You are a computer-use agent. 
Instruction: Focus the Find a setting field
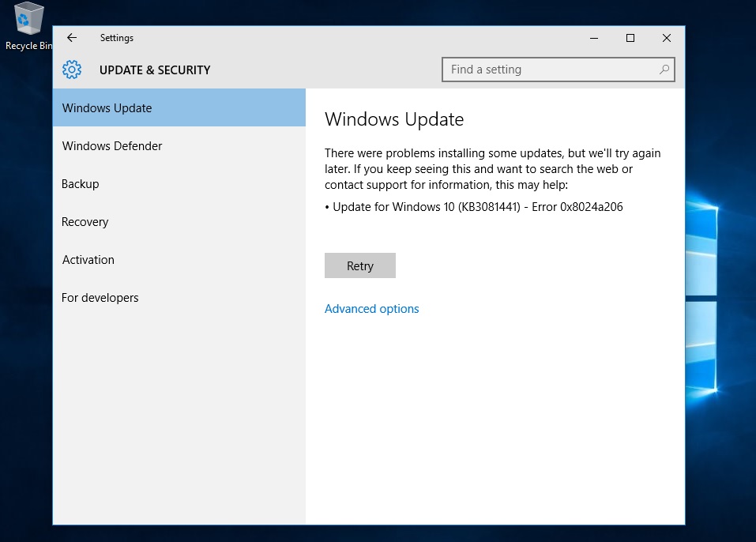point(558,70)
